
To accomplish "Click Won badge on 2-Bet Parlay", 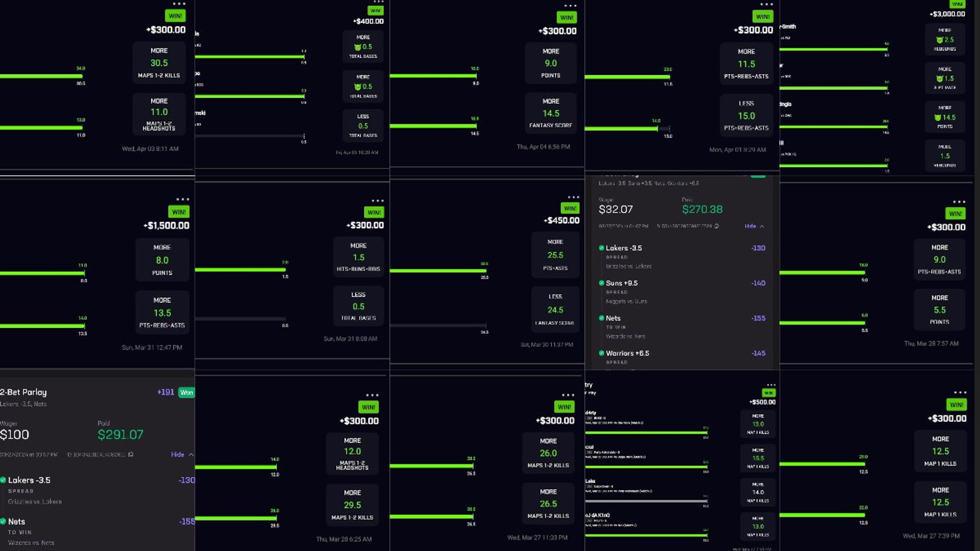I will [187, 393].
